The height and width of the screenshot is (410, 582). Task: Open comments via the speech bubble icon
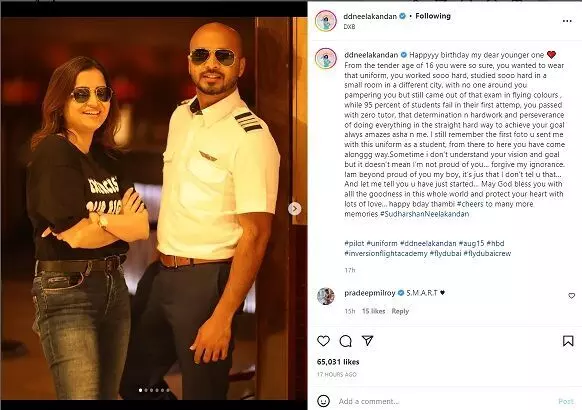tap(346, 341)
